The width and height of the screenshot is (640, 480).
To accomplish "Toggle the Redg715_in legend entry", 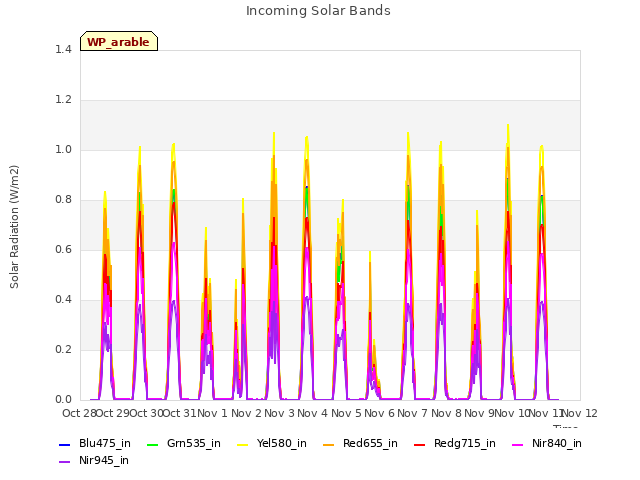I will (x=455, y=443).
